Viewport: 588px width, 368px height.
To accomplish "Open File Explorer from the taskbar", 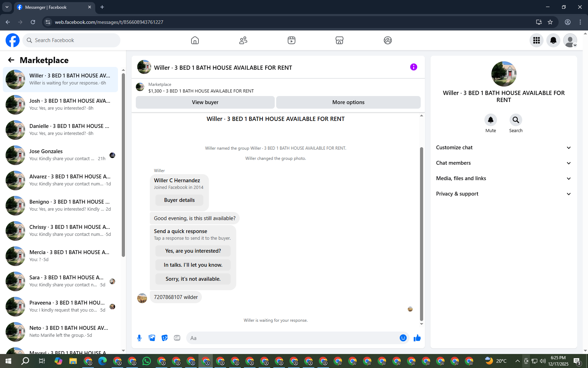I will [x=73, y=361].
